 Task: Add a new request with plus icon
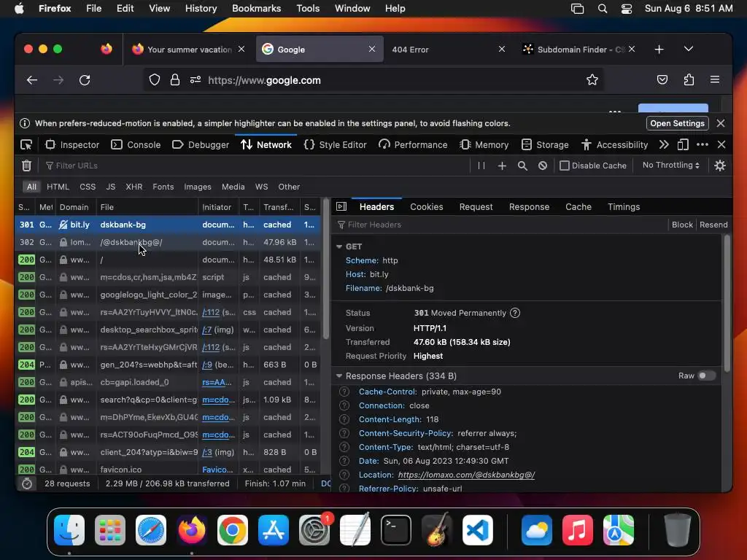point(502,166)
